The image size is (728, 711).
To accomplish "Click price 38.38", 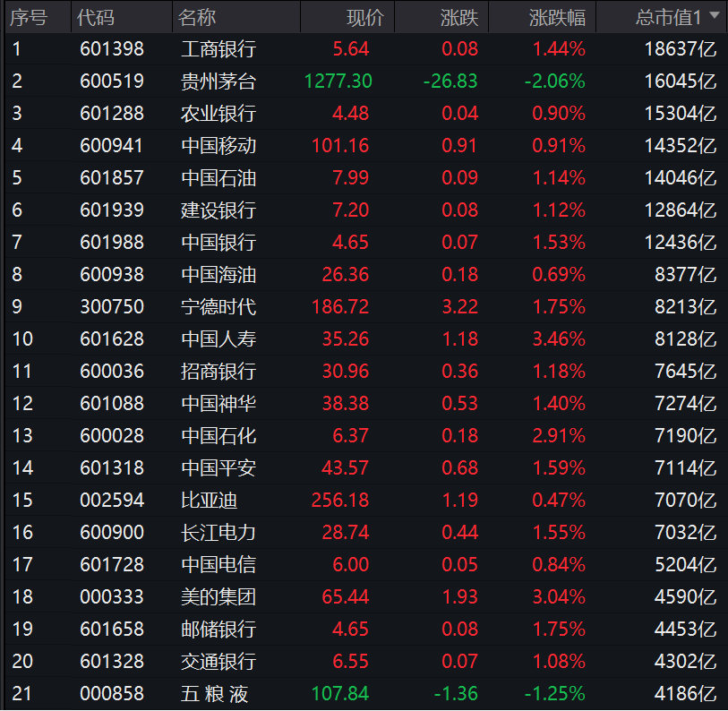I will (346, 403).
